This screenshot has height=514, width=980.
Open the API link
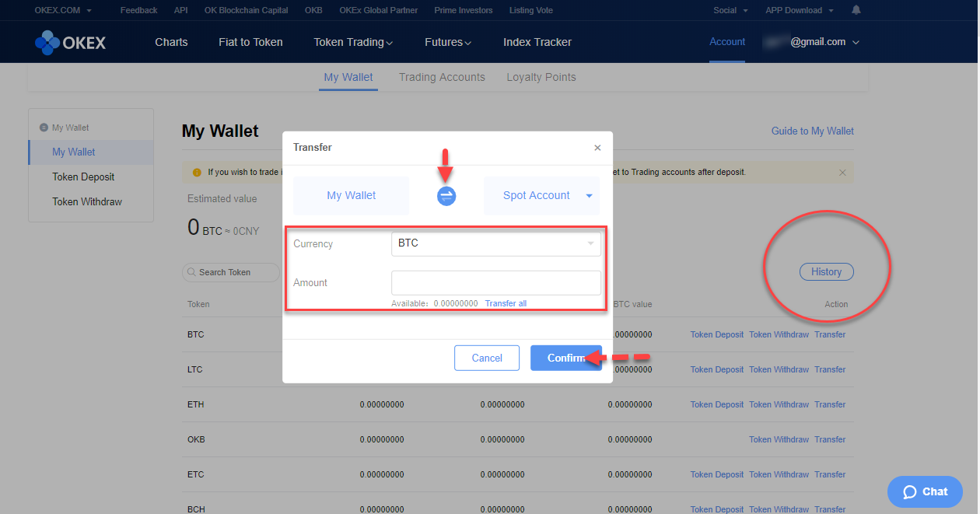click(x=181, y=10)
